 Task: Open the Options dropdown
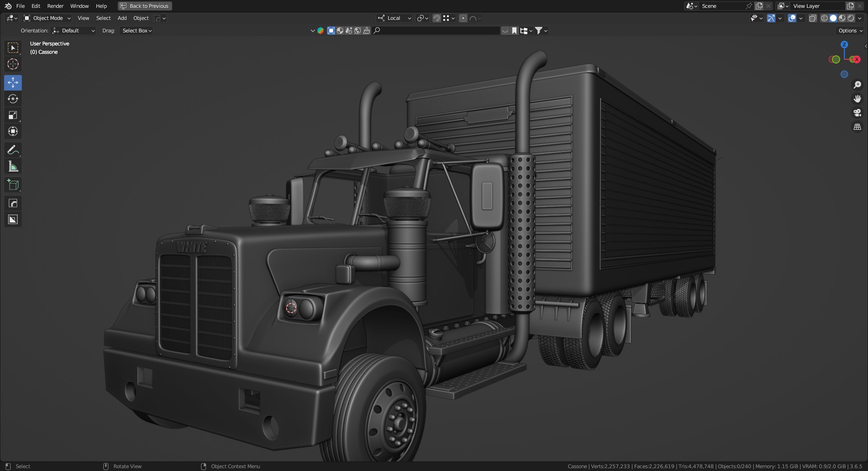coord(850,31)
